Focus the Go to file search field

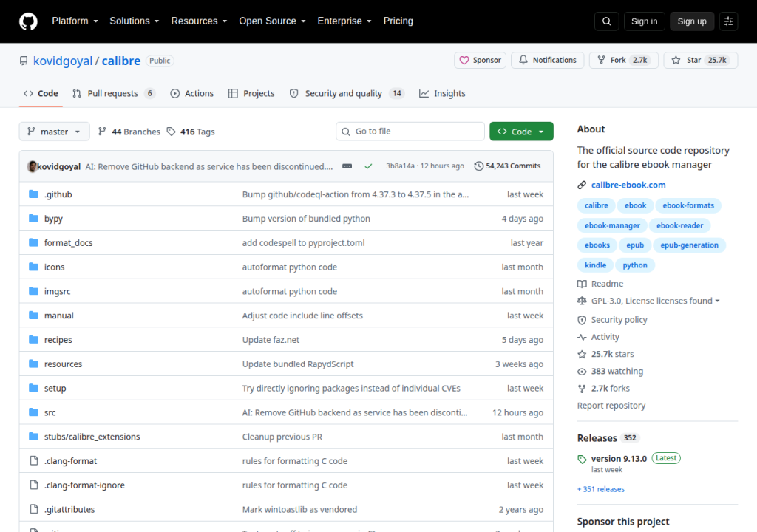(x=410, y=132)
